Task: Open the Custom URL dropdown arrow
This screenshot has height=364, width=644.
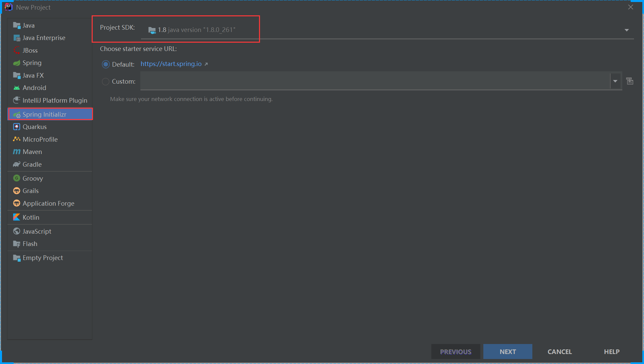Action: point(615,81)
